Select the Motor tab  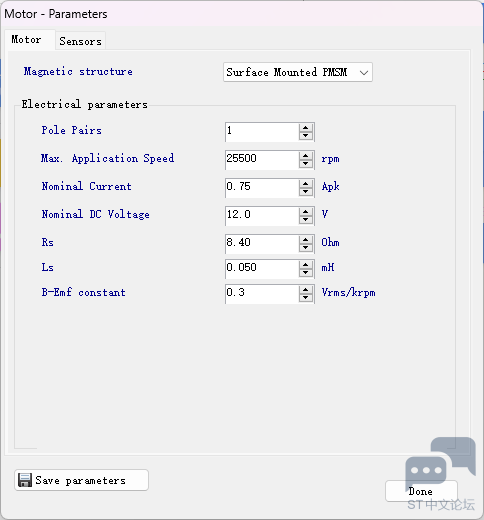click(27, 40)
